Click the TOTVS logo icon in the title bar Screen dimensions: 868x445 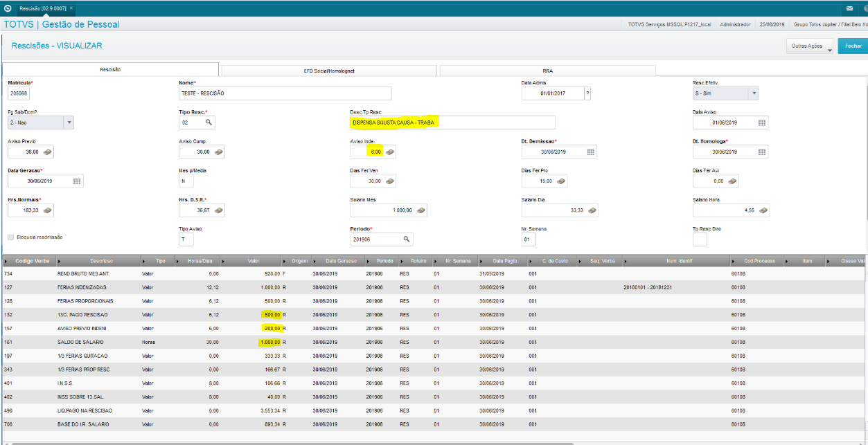(8, 8)
